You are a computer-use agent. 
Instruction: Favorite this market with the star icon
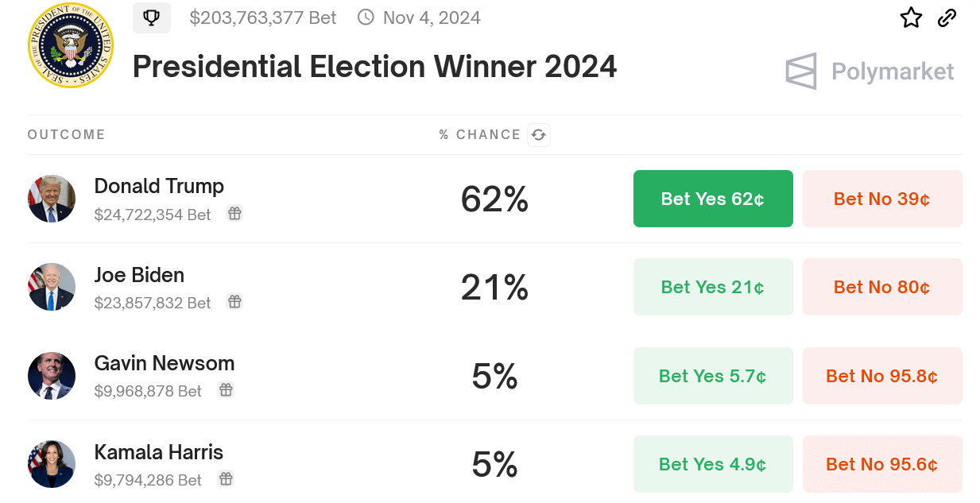(x=911, y=17)
